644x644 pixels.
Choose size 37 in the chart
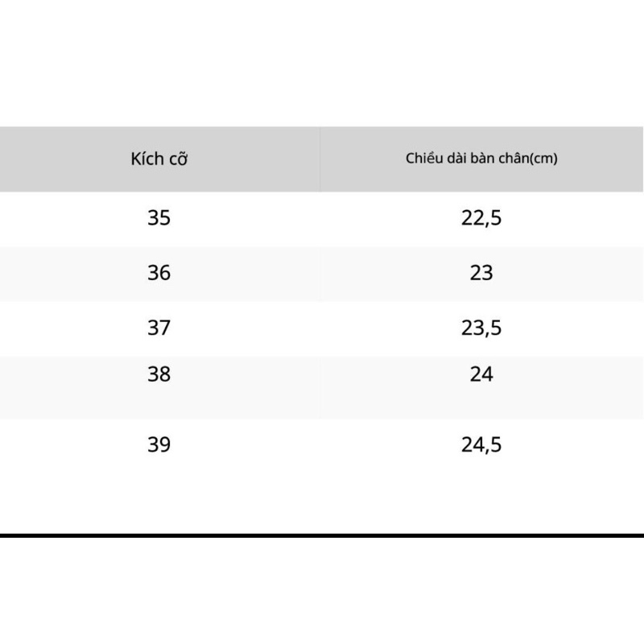click(159, 328)
